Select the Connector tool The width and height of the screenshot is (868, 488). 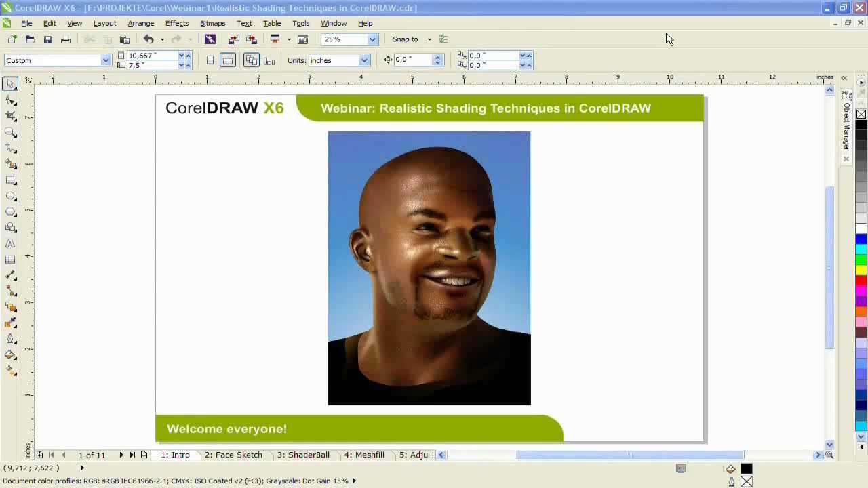pyautogui.click(x=10, y=291)
